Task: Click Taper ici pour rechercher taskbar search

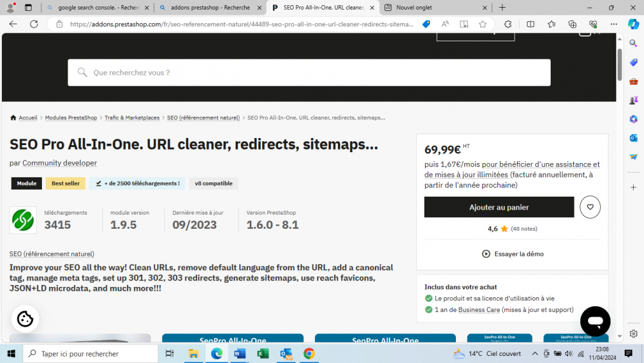Action: [x=90, y=353]
